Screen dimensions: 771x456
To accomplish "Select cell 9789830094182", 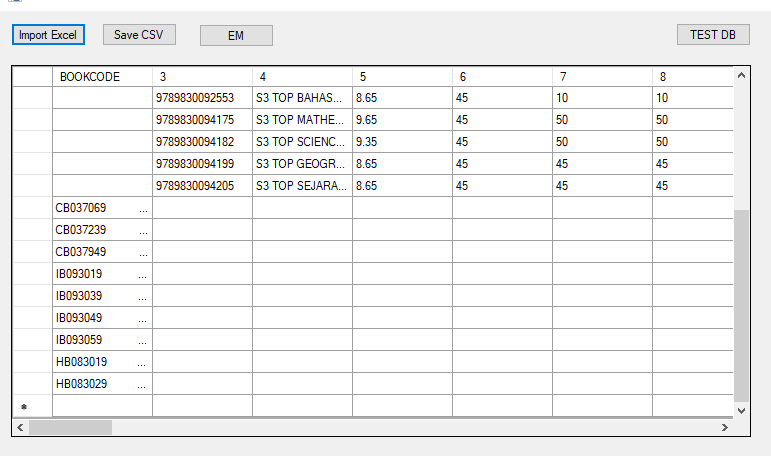I will pos(203,142).
